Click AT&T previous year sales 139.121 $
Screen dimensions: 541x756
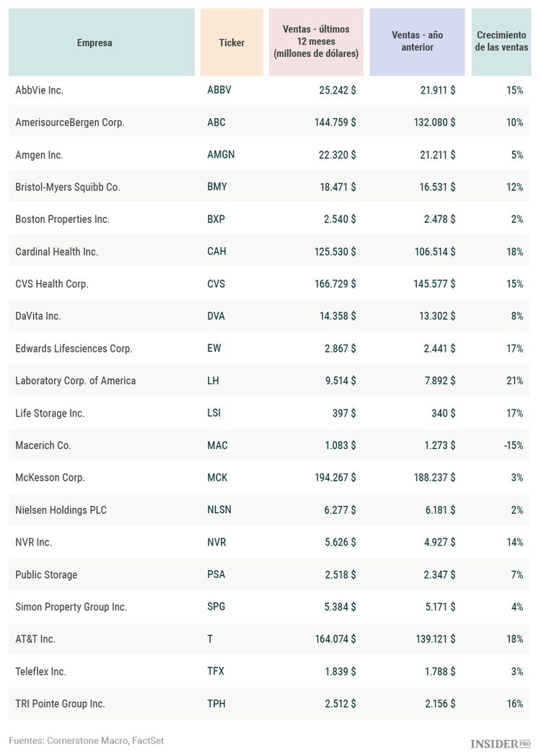click(x=433, y=639)
